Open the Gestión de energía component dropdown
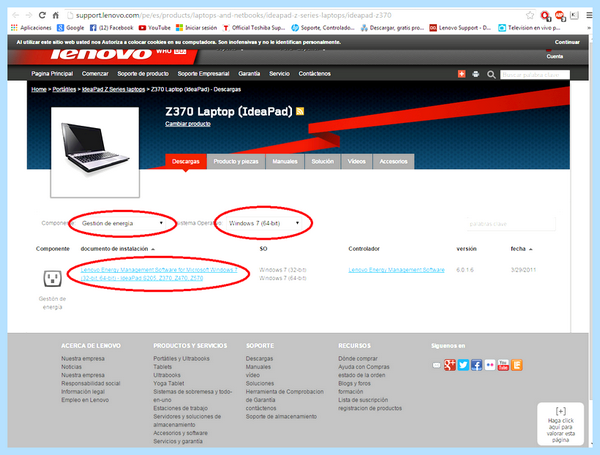The image size is (600, 455). click(122, 223)
